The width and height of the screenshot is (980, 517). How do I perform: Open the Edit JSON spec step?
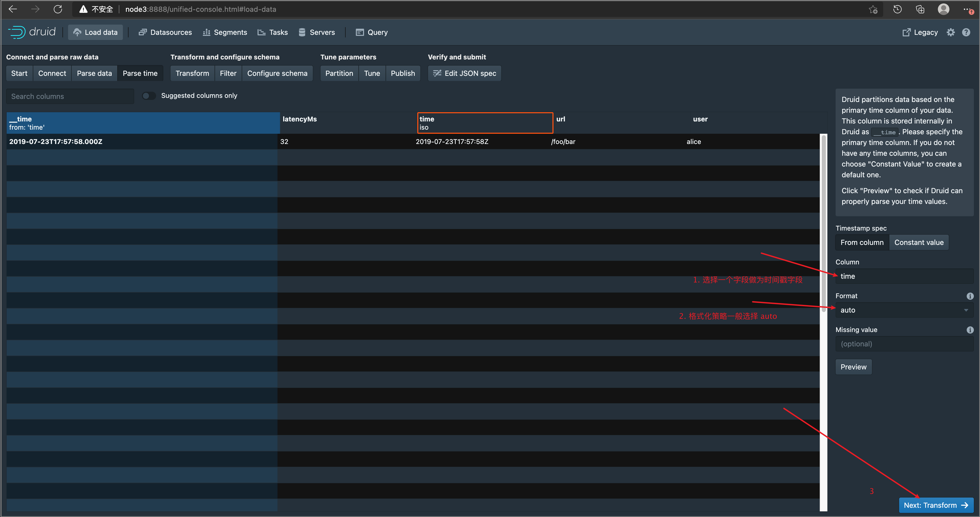tap(464, 73)
